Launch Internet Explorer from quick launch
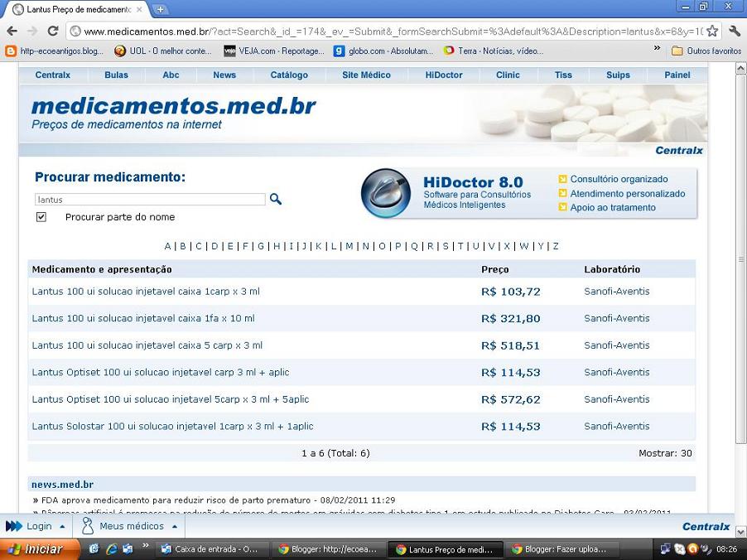This screenshot has width=747, height=560. [x=112, y=549]
